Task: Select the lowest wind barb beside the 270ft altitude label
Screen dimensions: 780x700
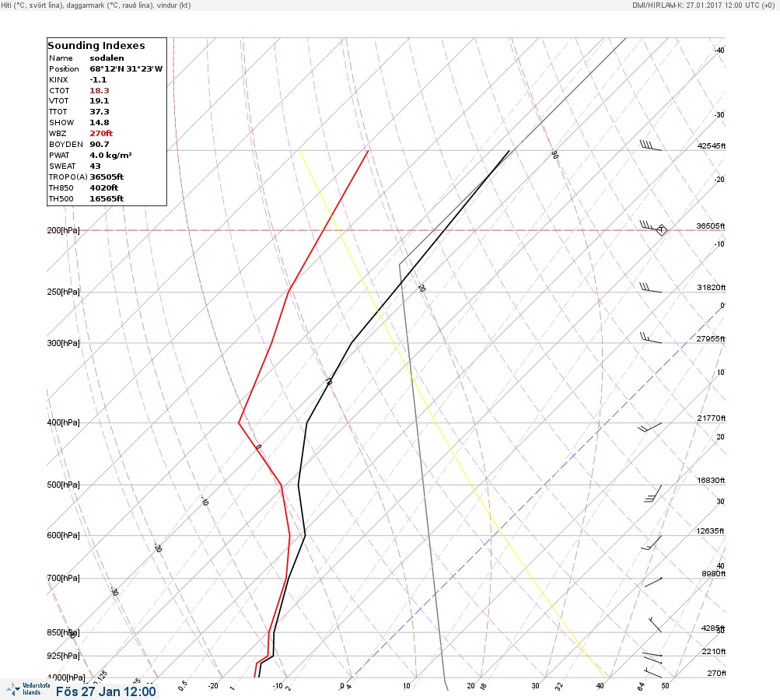Action: point(653,673)
